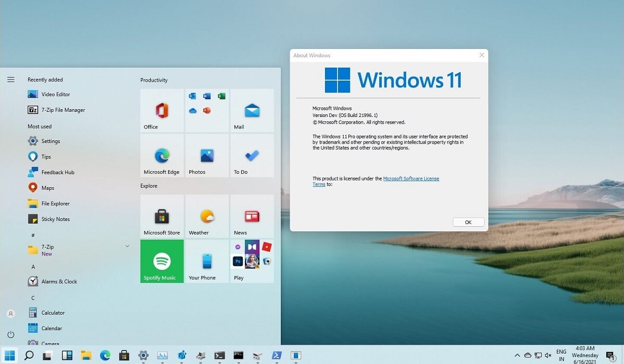Expand the Start menu hamburger navigation
This screenshot has width=624, height=364.
click(10, 80)
